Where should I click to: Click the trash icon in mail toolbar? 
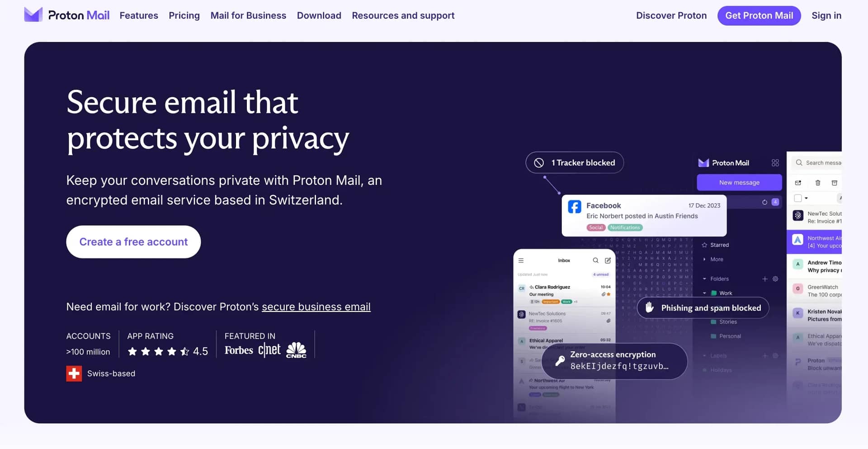817,183
